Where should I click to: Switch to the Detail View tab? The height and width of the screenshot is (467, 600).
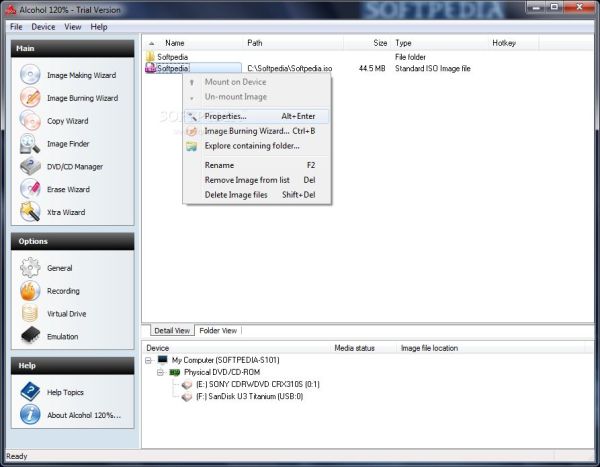coord(172,330)
